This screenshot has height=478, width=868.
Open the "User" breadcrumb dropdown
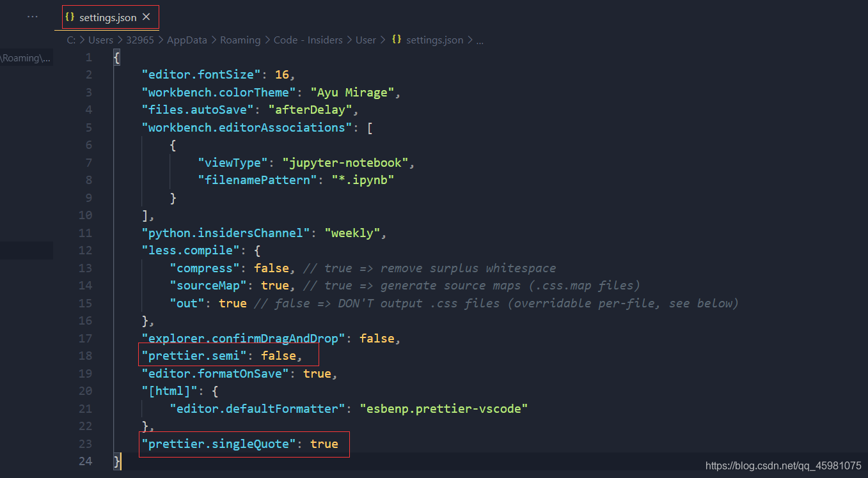point(366,39)
